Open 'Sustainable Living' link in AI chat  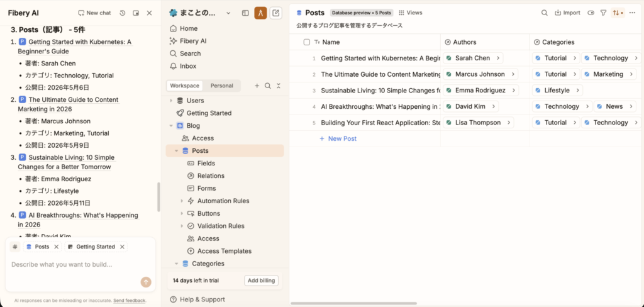[67, 162]
